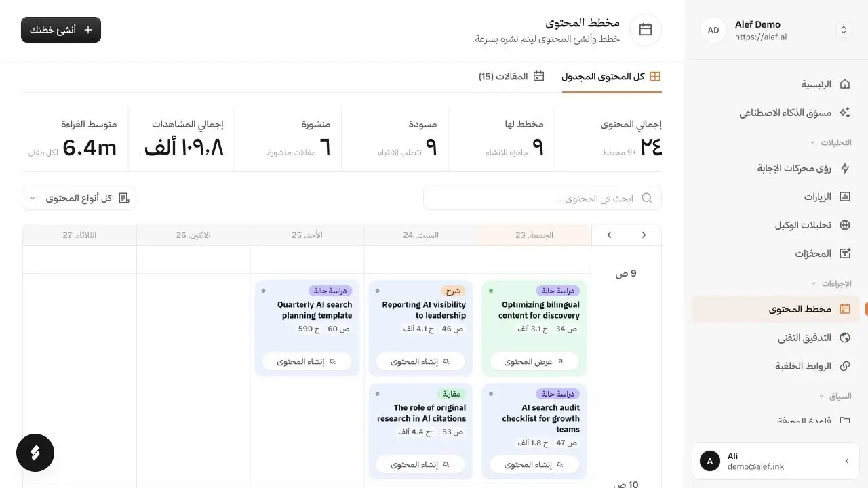868x488 pixels.
Task: Open مسوّق الذكاء الاصطناعي sparkle icon
Action: [845, 113]
